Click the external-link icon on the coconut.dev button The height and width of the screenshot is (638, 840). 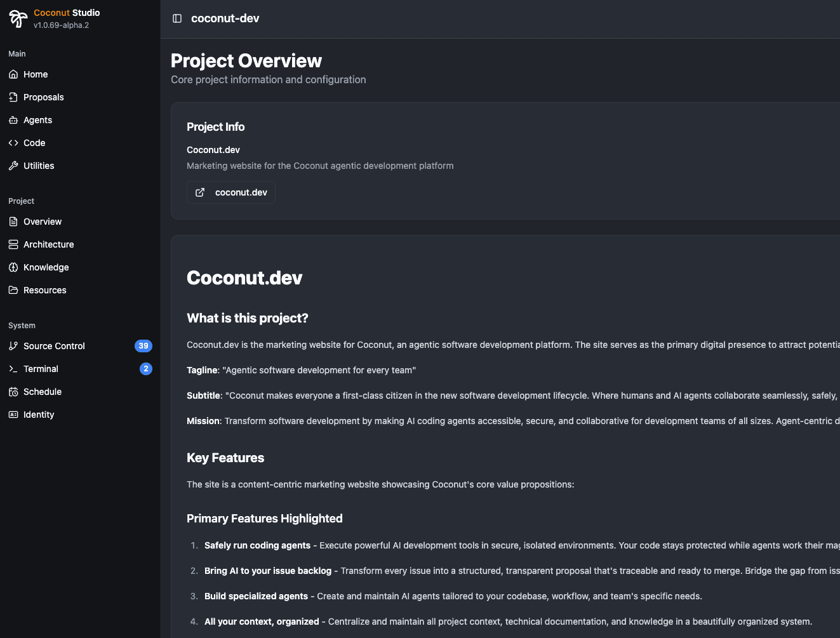pyautogui.click(x=199, y=192)
